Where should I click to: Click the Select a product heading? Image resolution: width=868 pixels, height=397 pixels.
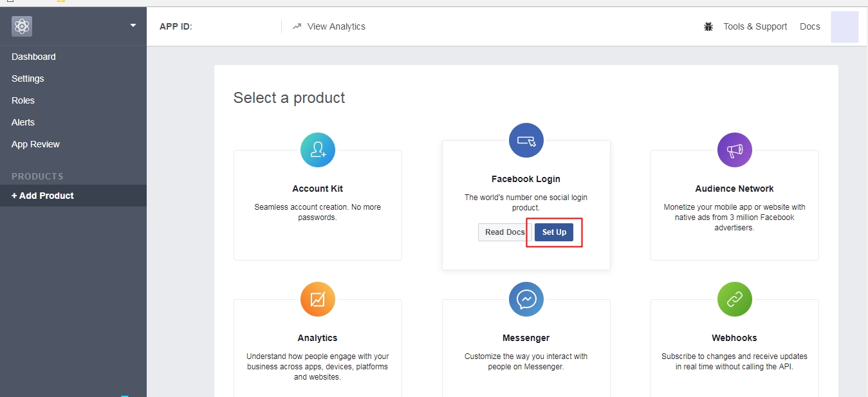pos(290,98)
